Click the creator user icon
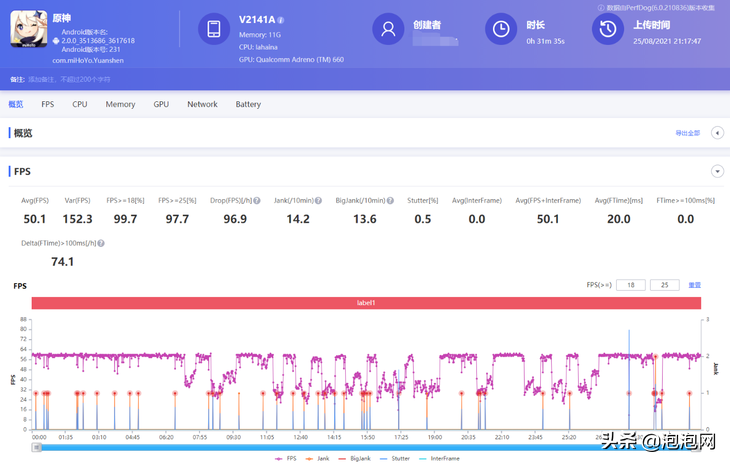Viewport: 730px width, 464px height. click(x=388, y=29)
